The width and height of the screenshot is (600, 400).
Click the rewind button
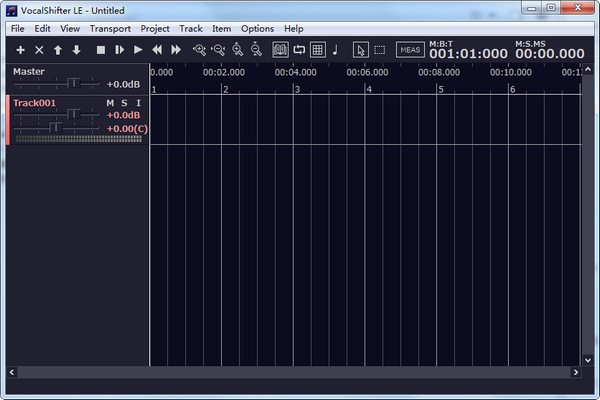pos(157,50)
